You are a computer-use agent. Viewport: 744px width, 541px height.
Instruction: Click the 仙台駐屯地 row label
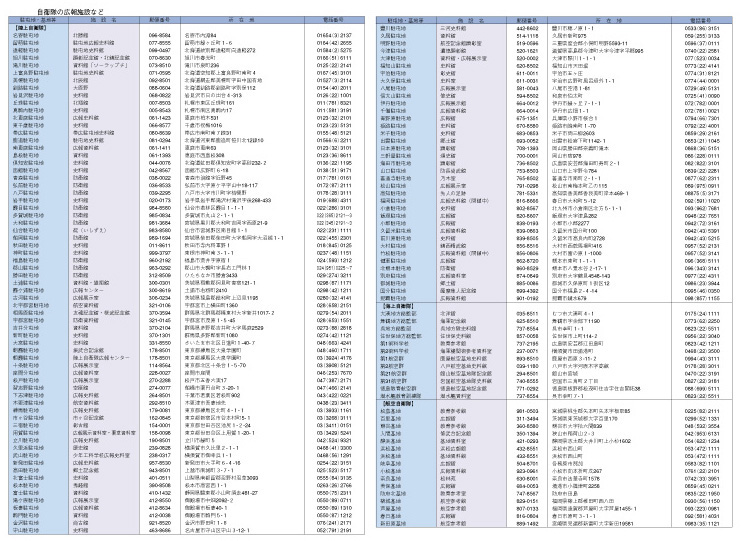pos(26,231)
